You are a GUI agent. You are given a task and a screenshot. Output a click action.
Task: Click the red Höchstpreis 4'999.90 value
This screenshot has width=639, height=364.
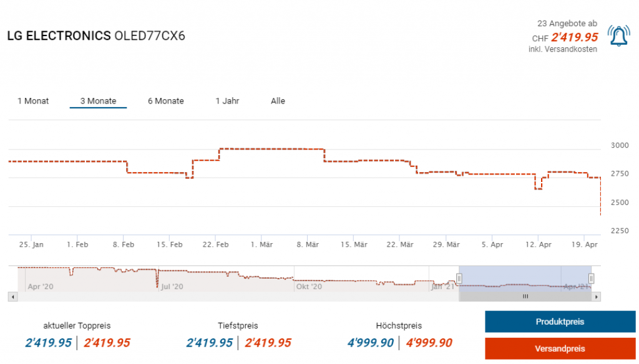pos(429,343)
